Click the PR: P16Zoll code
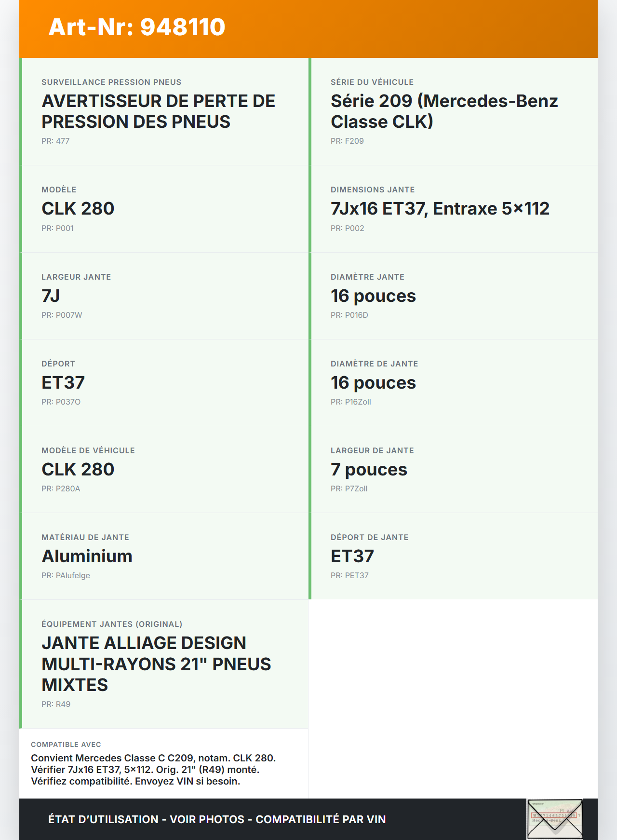The image size is (617, 840). tap(350, 402)
